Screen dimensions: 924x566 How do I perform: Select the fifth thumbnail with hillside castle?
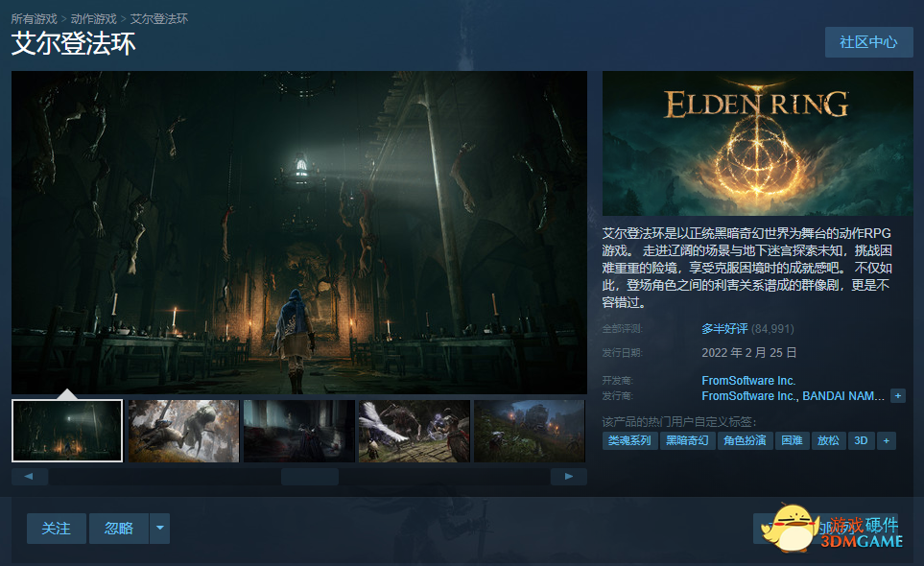pos(530,431)
